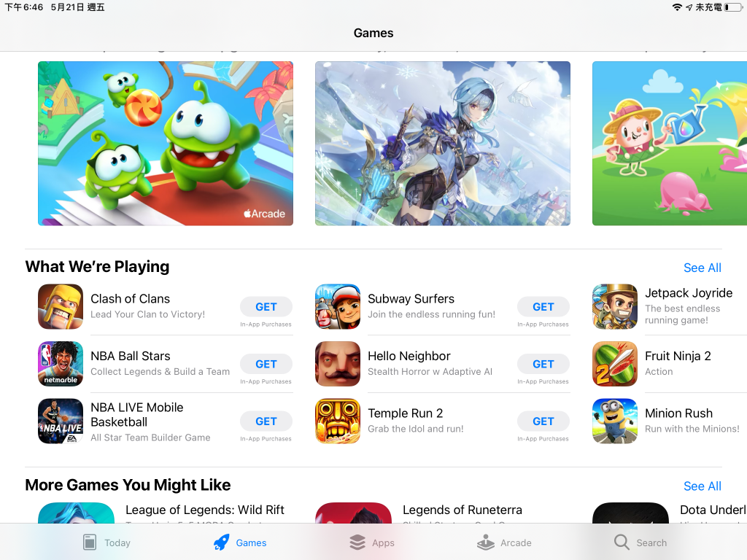Open the Search tab
Viewport: 747px width, 560px height.
tap(640, 542)
